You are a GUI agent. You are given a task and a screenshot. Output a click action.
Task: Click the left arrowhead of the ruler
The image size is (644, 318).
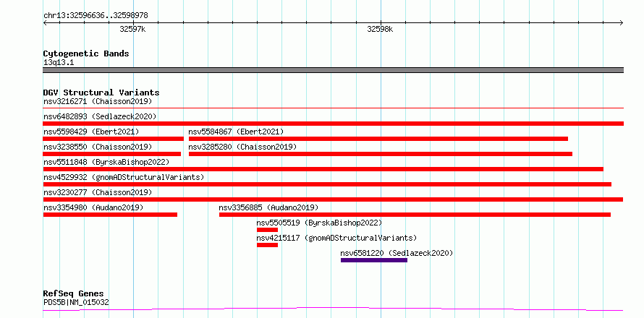[x=45, y=23]
